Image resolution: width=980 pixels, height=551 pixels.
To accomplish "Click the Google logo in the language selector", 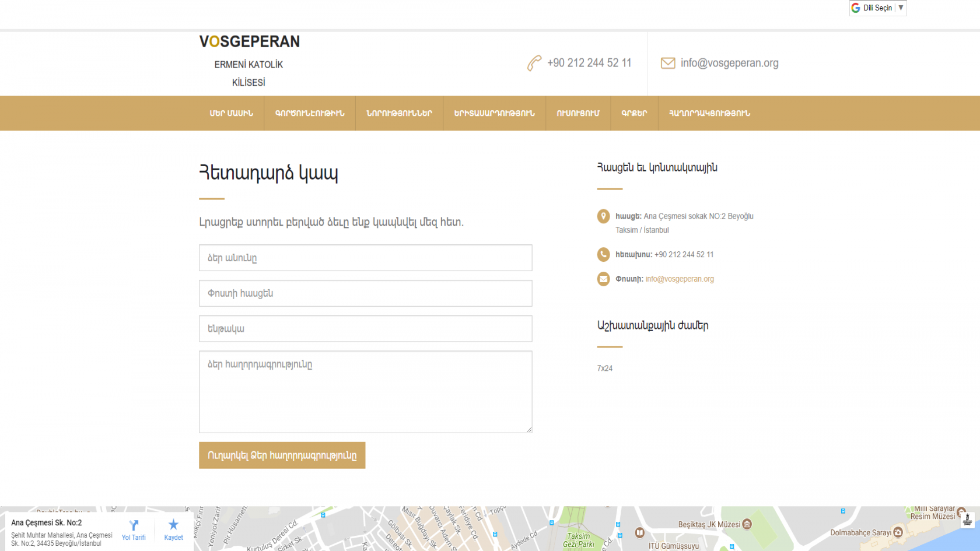I will click(x=855, y=8).
